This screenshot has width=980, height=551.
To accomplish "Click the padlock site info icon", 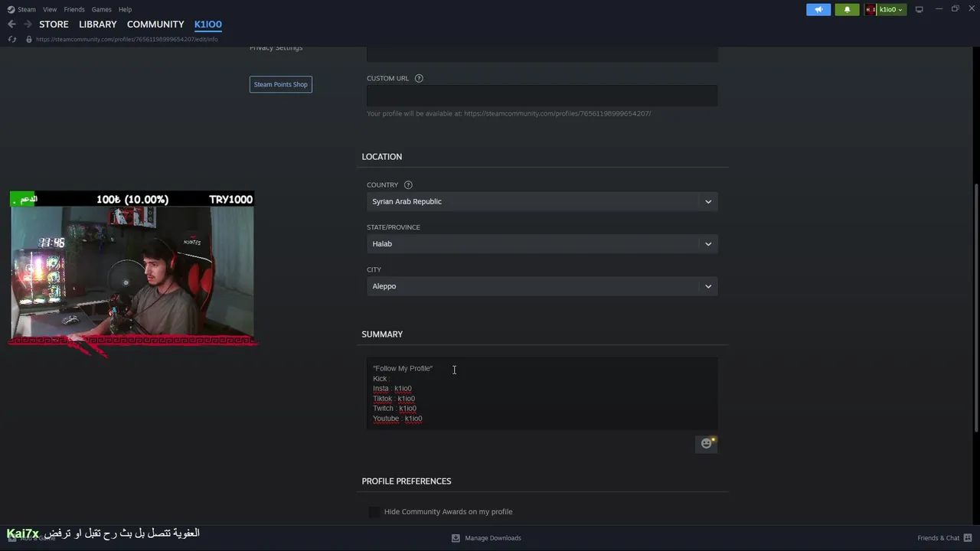I will (29, 39).
